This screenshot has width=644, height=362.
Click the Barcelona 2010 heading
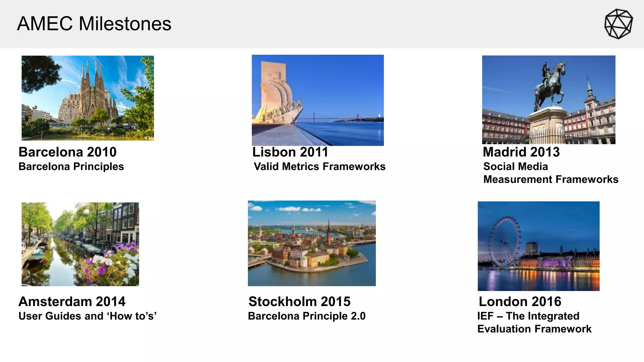(x=67, y=152)
